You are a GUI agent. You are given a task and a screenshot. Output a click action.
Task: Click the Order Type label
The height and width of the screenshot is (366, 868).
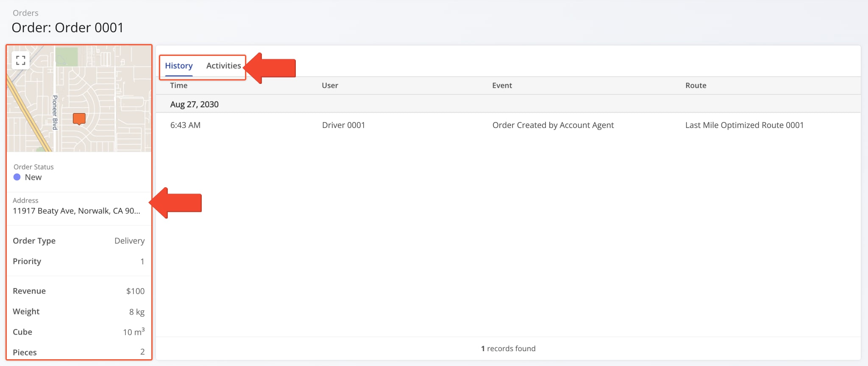[x=34, y=241]
